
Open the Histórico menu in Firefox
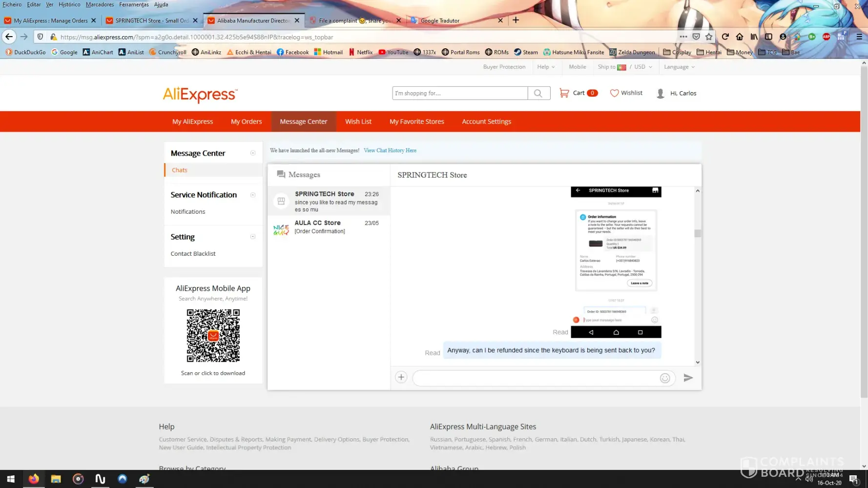click(70, 4)
